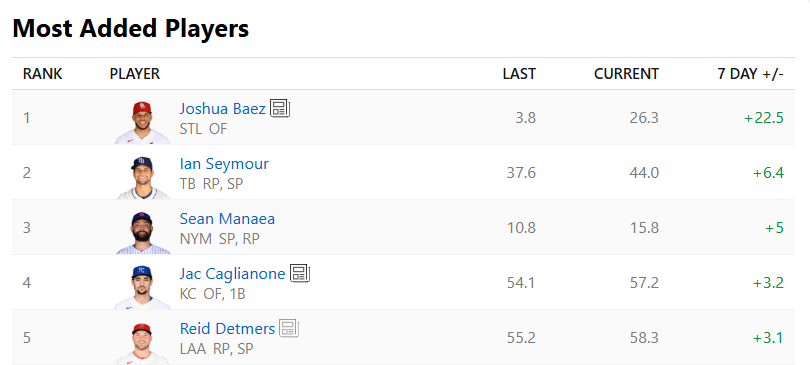The width and height of the screenshot is (810, 365).
Task: Click Reid Detmers' headshot photo
Action: (x=142, y=343)
